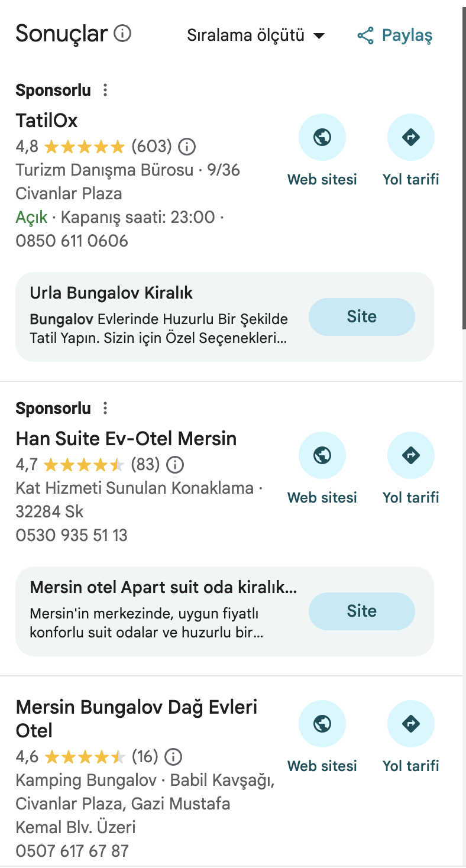Click the info icon next to Sonuçlar
The image size is (466, 868).
122,34
